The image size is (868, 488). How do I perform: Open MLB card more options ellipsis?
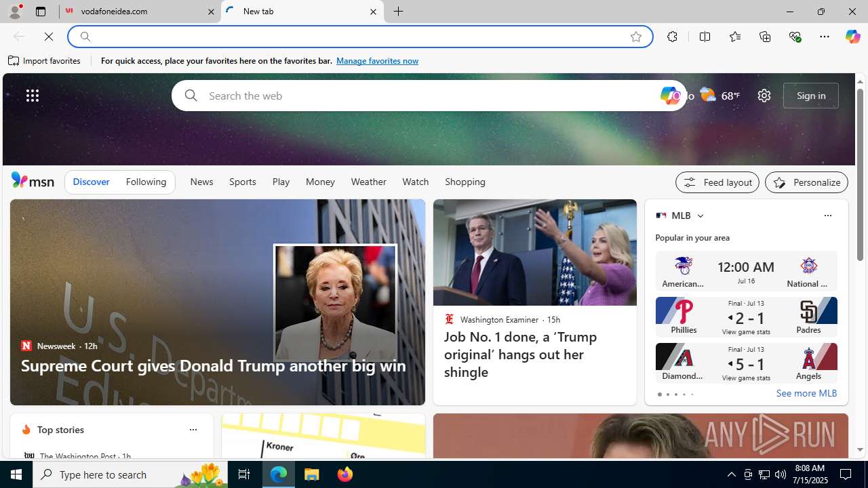click(x=827, y=216)
